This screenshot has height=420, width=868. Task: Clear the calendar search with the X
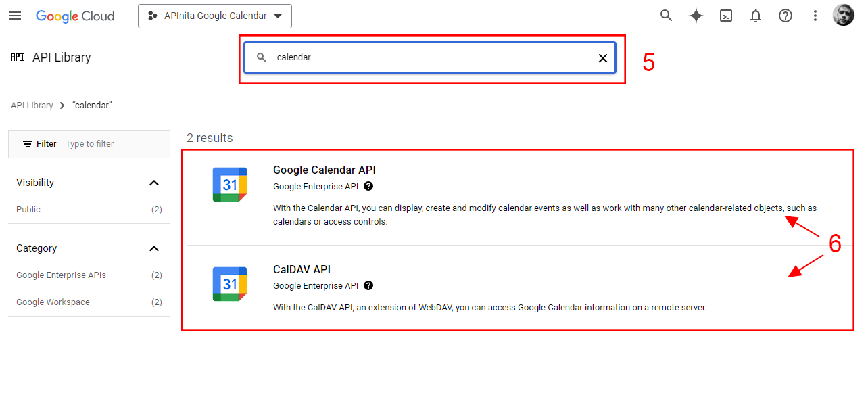click(602, 57)
